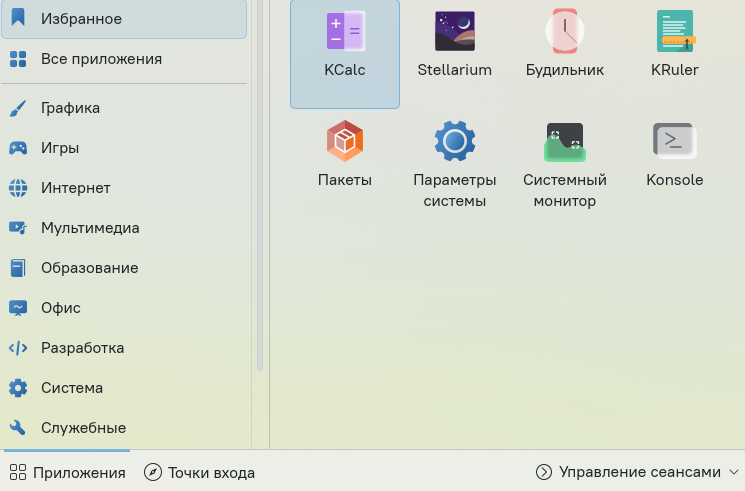Open the Офис category

pyautogui.click(x=124, y=308)
